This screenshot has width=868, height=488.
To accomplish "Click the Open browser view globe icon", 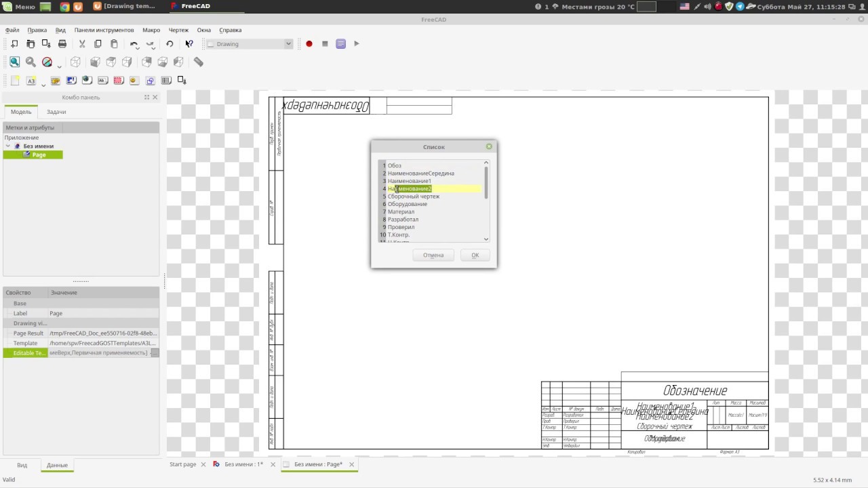I will coord(87,80).
